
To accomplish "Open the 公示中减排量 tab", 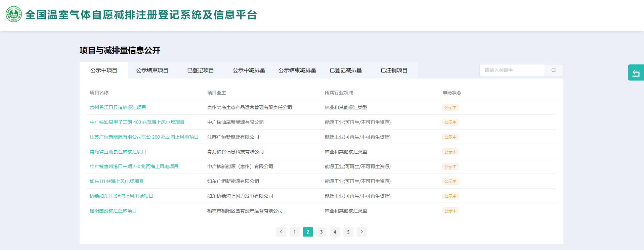I will (249, 70).
